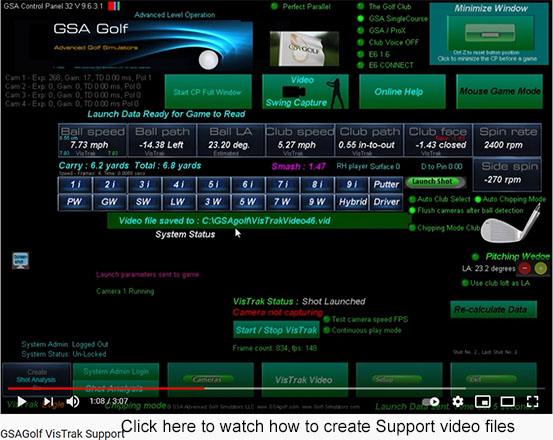Select the Driver club button
Image resolution: width=553 pixels, height=440 pixels.
[x=386, y=202]
